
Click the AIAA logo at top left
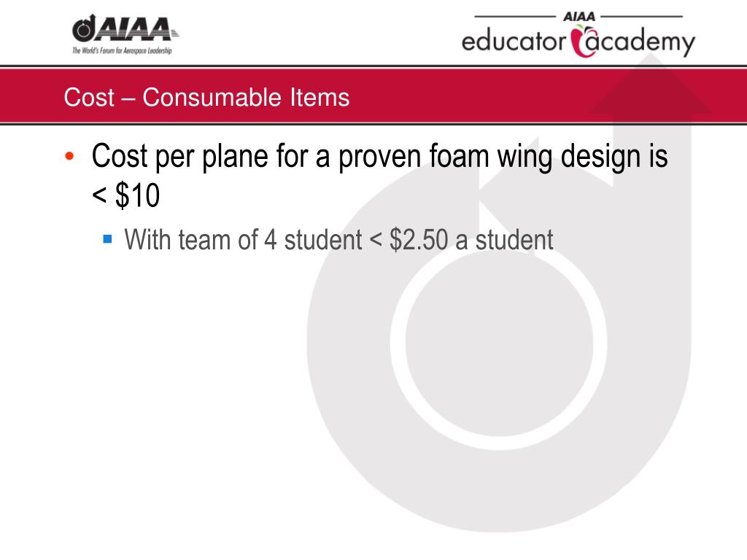[125, 34]
